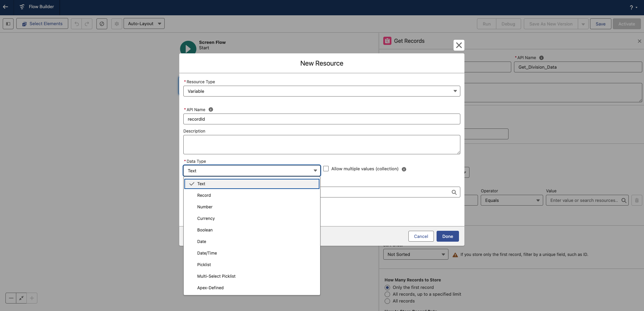Viewport: 644px width, 311px height.
Task: Click the delete condition trash icon
Action: [x=637, y=201]
